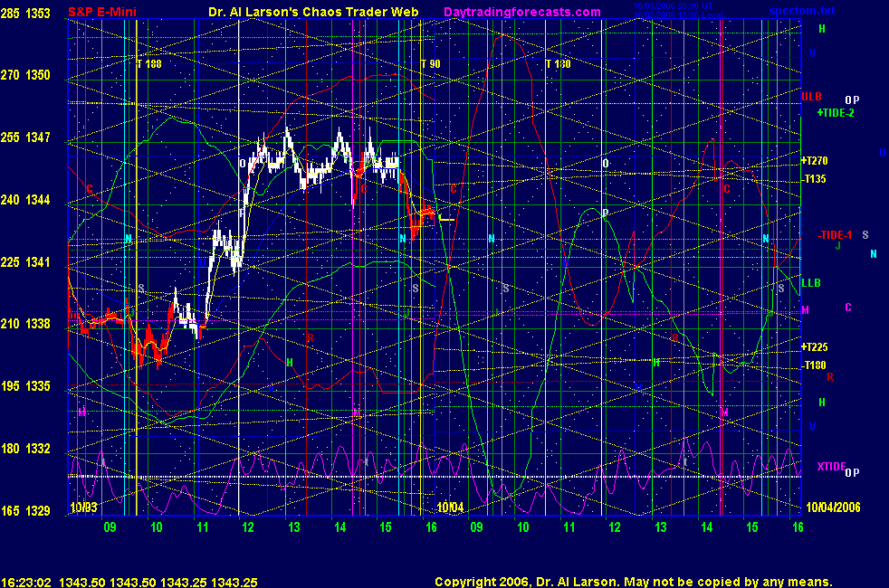Click the "240 1344" price axis label
Image resolution: width=889 pixels, height=588 pixels.
pyautogui.click(x=25, y=199)
